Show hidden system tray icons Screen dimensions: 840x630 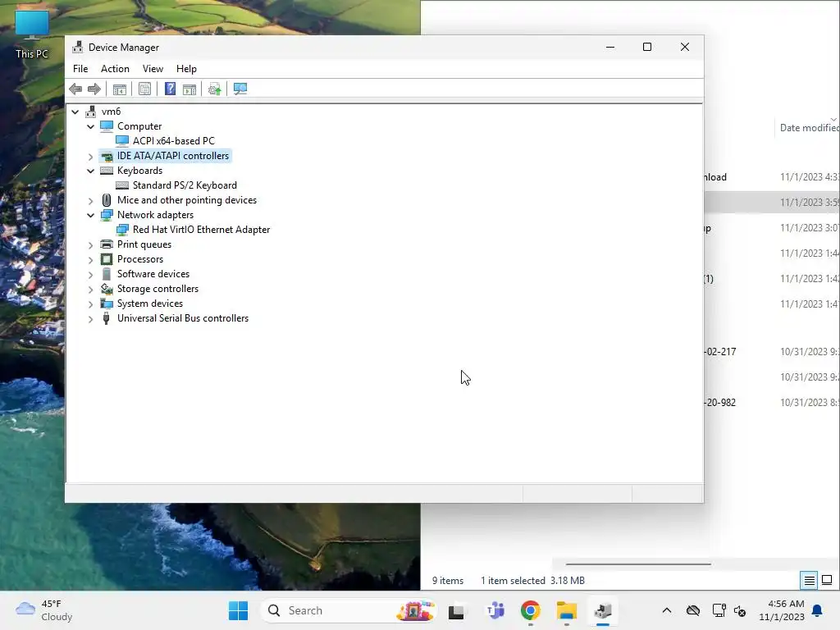click(x=666, y=610)
